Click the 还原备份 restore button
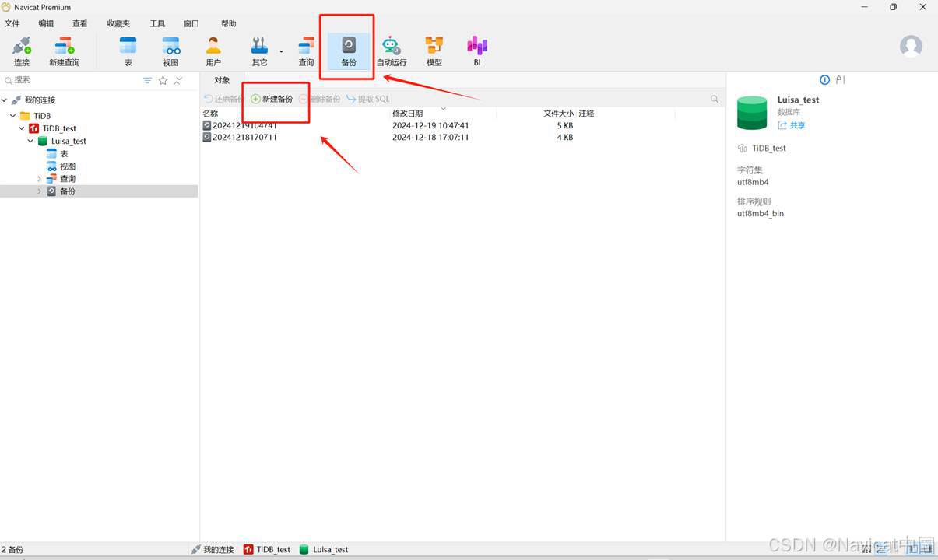Image resolution: width=938 pixels, height=560 pixels. tap(223, 99)
